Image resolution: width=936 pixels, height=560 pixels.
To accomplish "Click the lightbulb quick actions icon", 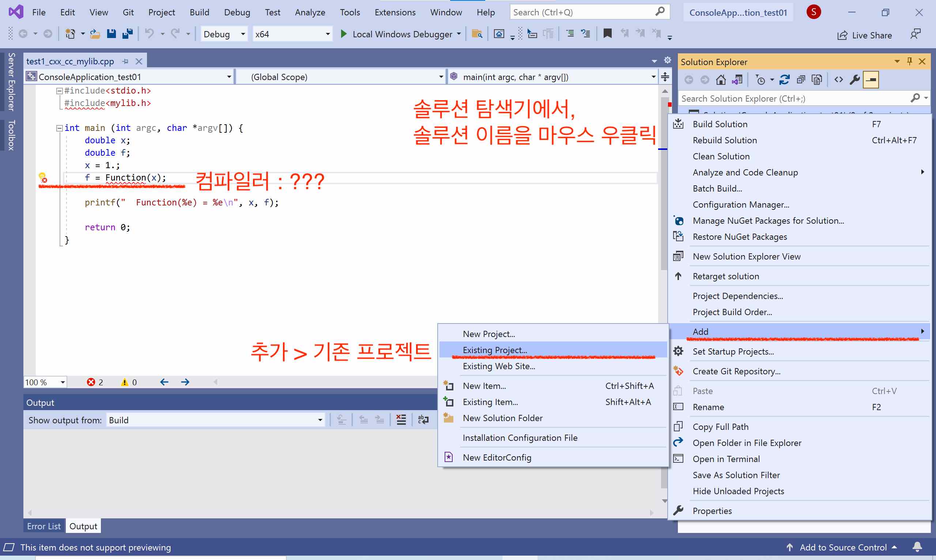I will (43, 177).
